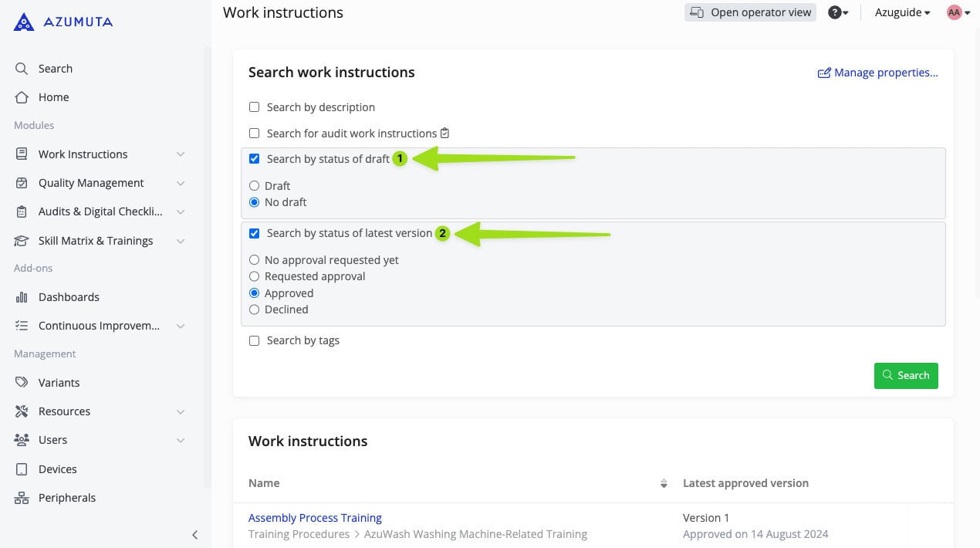Open Quality Management menu item
The height and width of the screenshot is (548, 980).
[x=91, y=183]
